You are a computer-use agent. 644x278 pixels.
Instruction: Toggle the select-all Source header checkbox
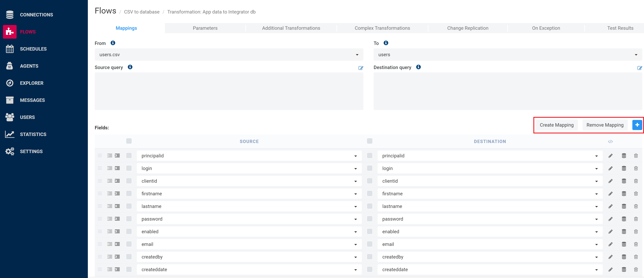pos(129,141)
